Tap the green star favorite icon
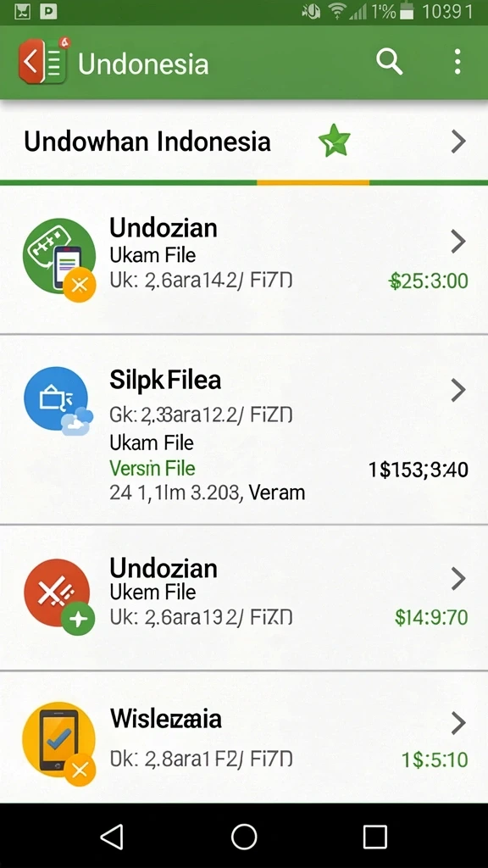Image resolution: width=488 pixels, height=868 pixels. click(335, 141)
